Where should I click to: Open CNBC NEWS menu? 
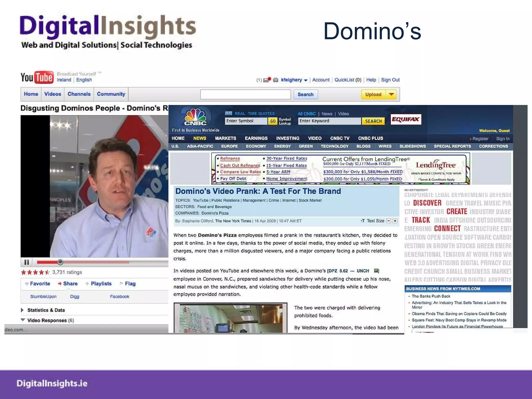coord(200,138)
